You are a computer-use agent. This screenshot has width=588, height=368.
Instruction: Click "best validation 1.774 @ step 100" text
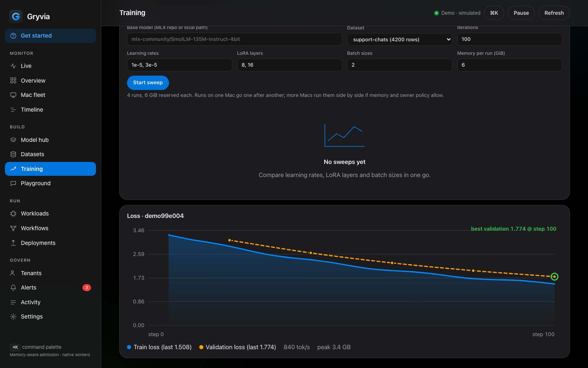[x=513, y=229]
